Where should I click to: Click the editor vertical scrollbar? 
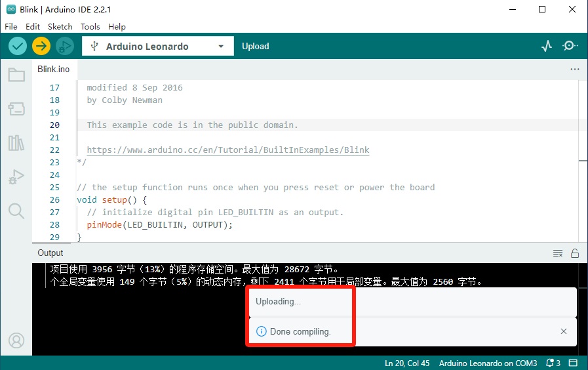583,161
